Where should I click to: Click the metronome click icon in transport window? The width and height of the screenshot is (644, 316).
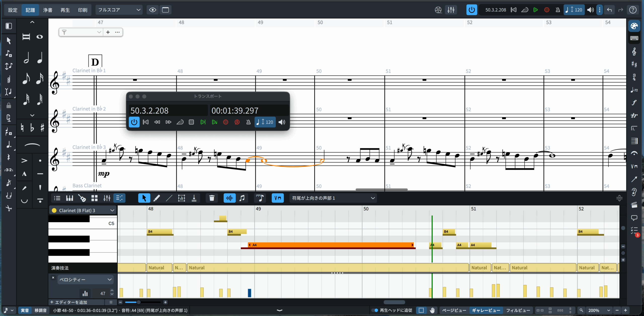248,122
